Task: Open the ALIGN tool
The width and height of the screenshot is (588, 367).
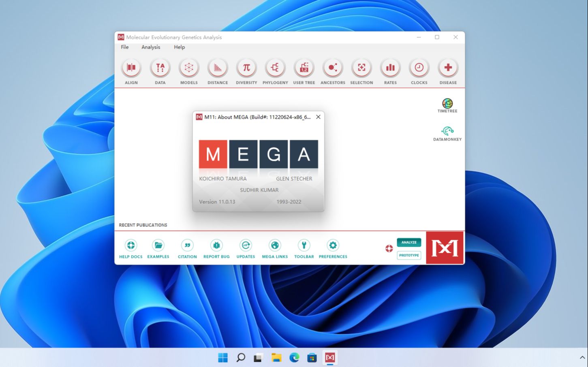Action: click(x=131, y=68)
